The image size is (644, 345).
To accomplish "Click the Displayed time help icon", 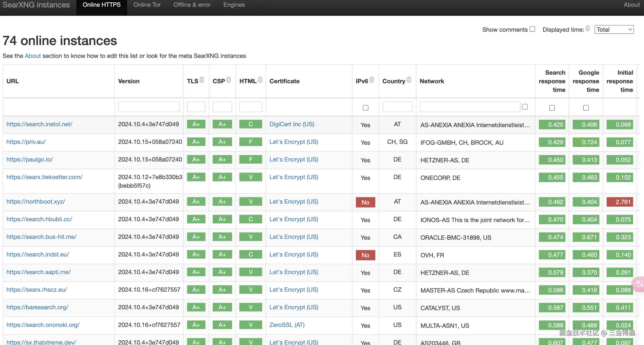I will pos(588,28).
